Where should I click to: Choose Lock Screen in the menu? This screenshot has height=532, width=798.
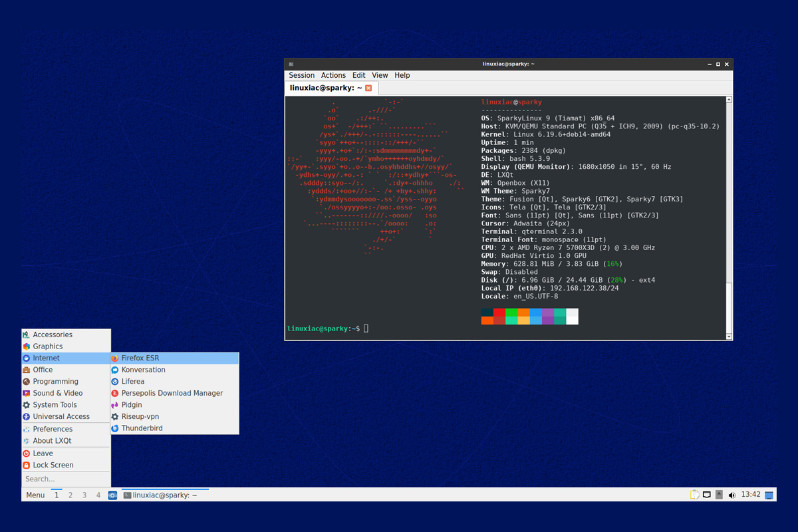(66, 465)
